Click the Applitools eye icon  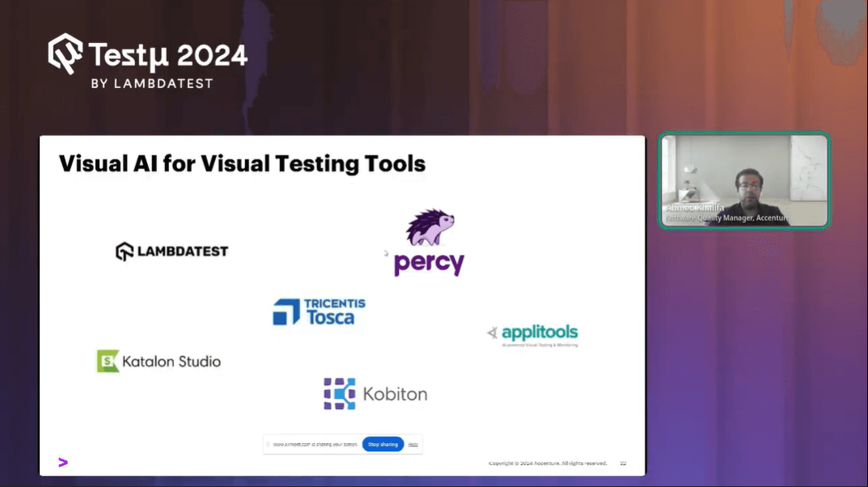(x=492, y=331)
